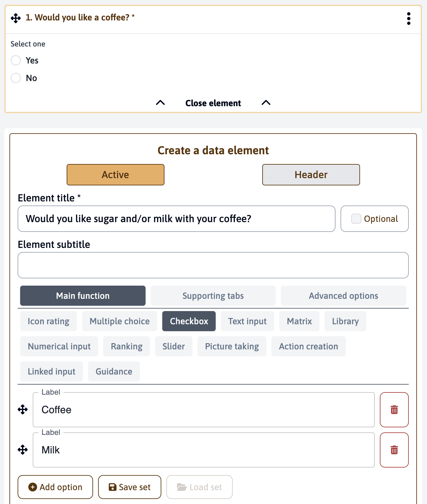The image size is (427, 504).
Task: Click the drag handle beside question 1
Action: 16,18
